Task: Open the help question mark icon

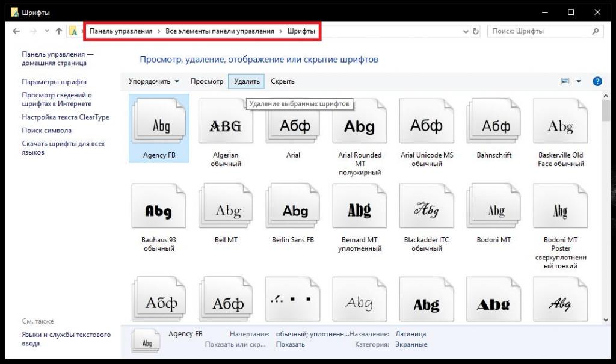Action: coord(597,81)
